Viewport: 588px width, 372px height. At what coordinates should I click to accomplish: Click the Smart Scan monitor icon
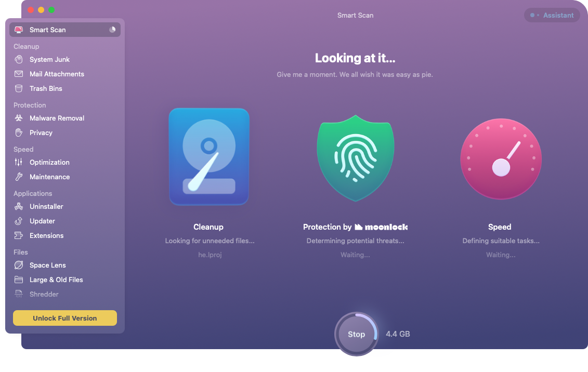(x=19, y=30)
